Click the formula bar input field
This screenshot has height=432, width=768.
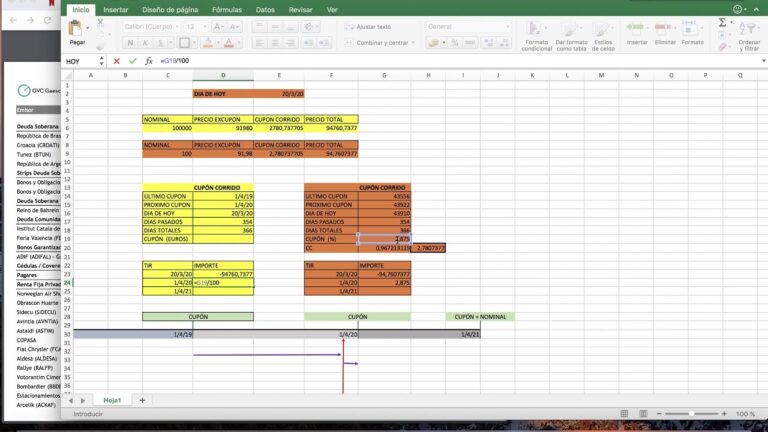pos(460,61)
